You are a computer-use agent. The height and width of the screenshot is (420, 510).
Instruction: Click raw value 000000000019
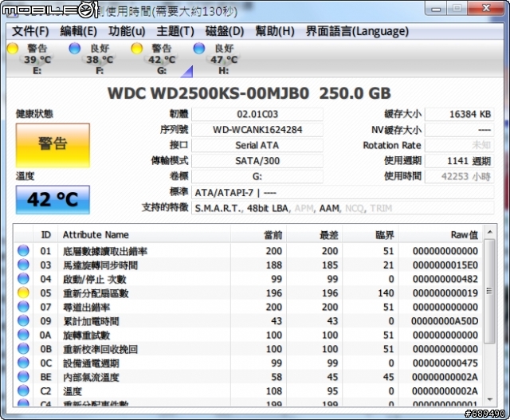[445, 293]
